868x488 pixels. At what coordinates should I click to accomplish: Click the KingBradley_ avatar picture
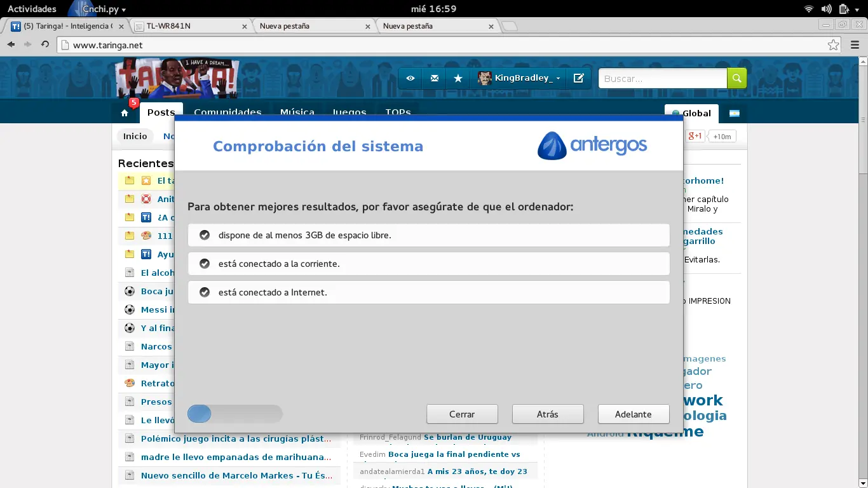pyautogui.click(x=485, y=78)
